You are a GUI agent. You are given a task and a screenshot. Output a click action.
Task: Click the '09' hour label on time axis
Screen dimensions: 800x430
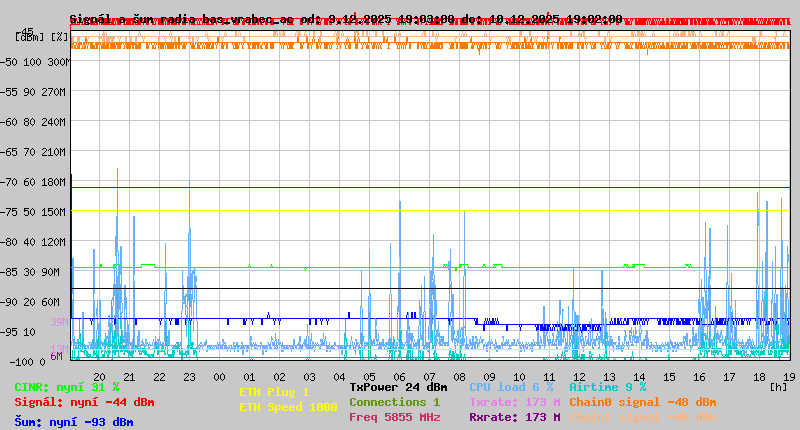pos(489,377)
